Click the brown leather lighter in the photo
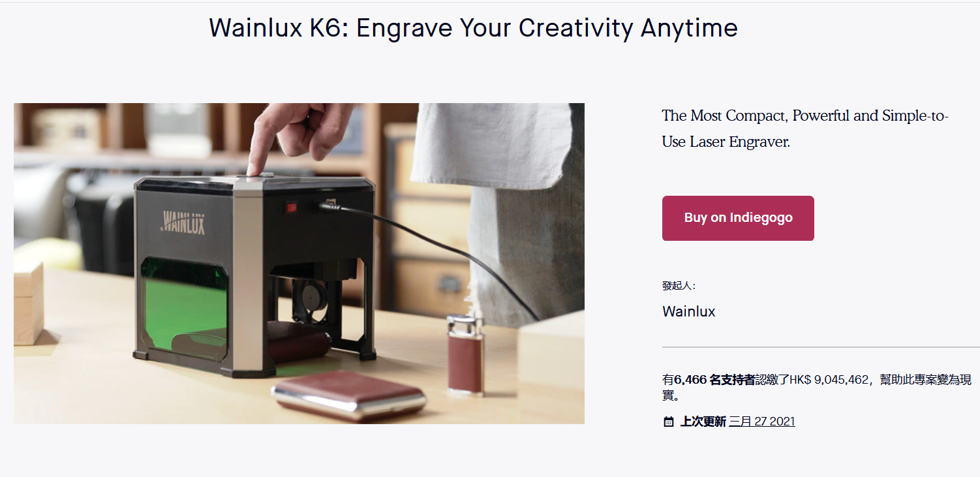Viewport: 980px width, 477px height. (x=465, y=356)
